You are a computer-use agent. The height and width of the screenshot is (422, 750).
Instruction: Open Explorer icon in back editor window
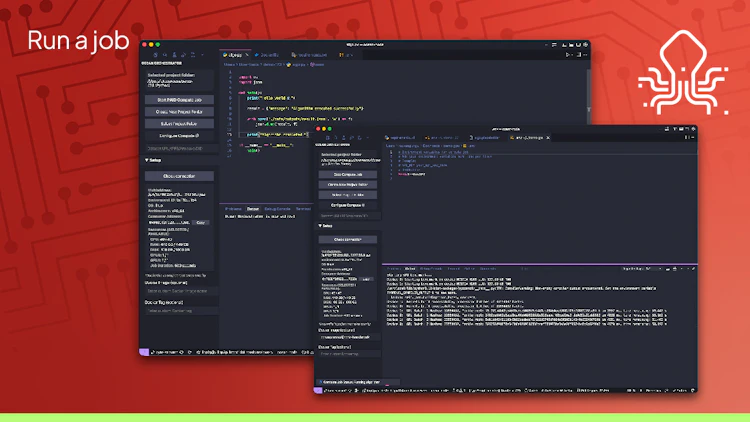tap(155, 55)
